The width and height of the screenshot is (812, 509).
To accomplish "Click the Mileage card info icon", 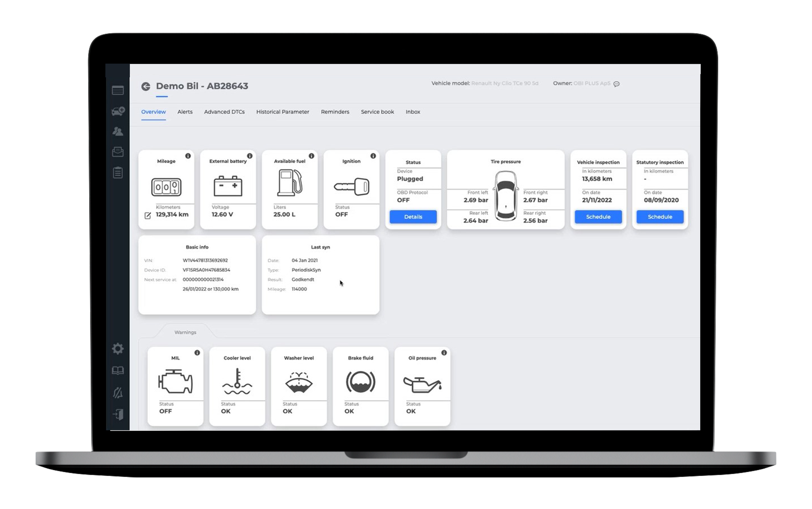I will [x=188, y=156].
